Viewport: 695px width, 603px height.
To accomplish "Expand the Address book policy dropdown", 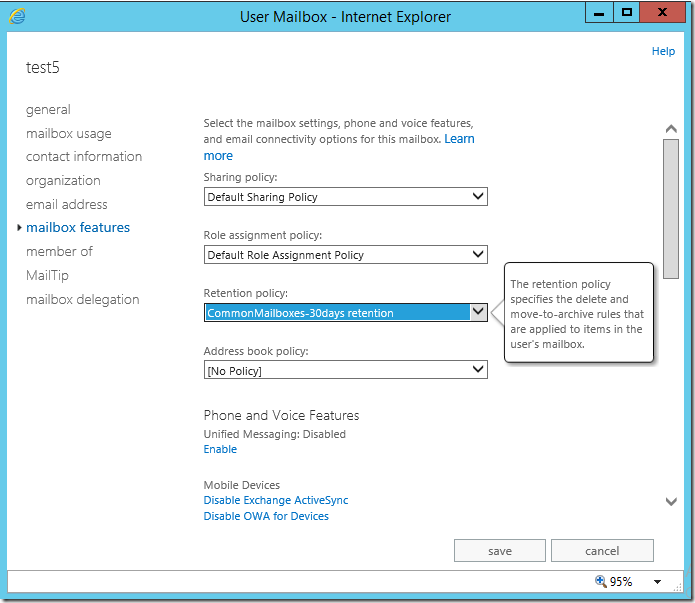I will click(346, 370).
